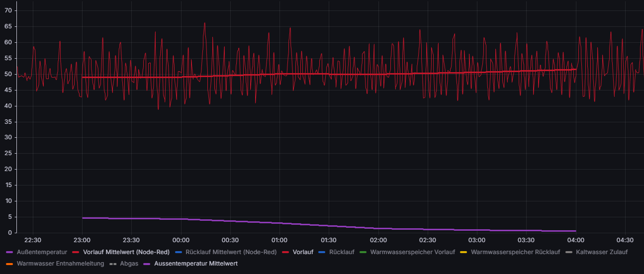Viewport: 644px width, 274px height.
Task: Isolate the plain Vorlauf legend label
Action: pos(303,252)
